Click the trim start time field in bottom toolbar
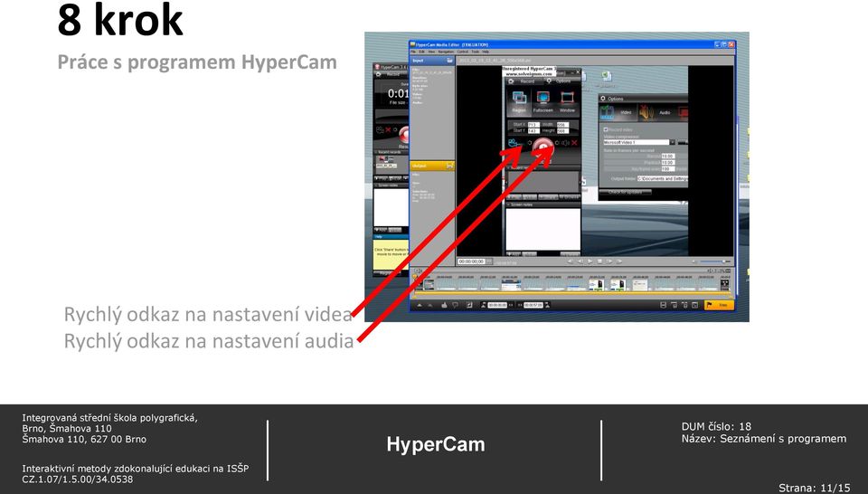The width and height of the screenshot is (868, 494). click(x=497, y=305)
